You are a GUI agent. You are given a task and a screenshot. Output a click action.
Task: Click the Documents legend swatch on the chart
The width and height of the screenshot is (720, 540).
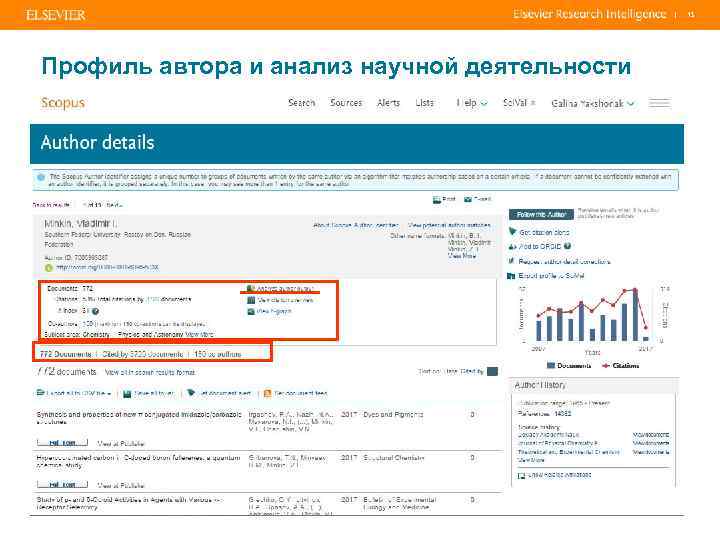[551, 366]
